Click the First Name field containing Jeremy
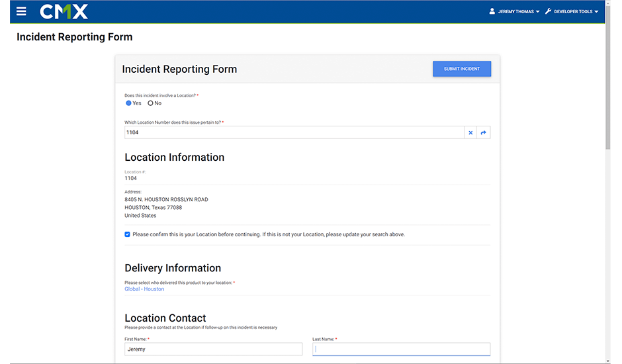The height and width of the screenshot is (364, 622). (x=214, y=349)
